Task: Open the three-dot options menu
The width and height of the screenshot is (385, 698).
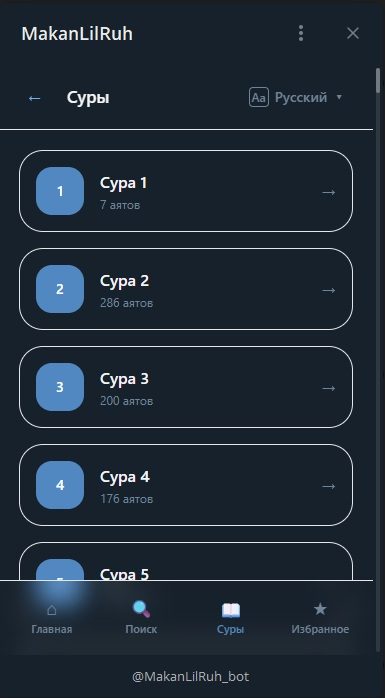Action: [x=301, y=33]
